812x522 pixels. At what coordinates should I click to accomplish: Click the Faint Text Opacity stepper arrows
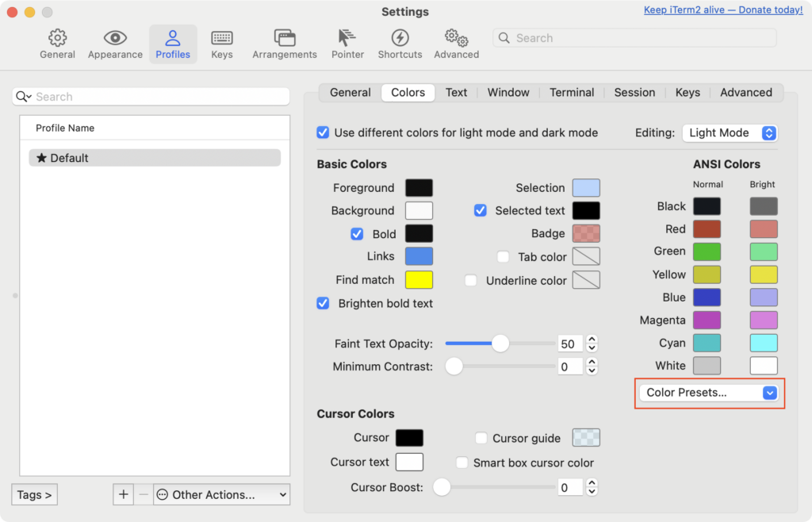592,344
